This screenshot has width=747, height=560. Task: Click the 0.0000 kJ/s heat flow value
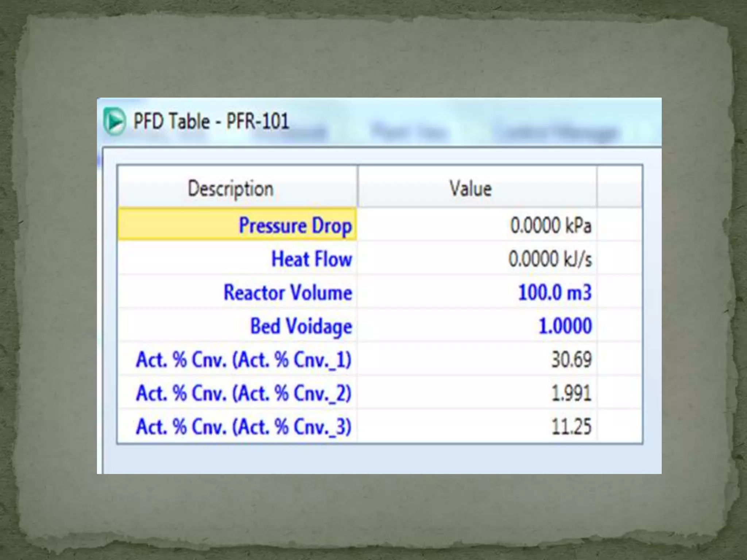coord(550,259)
